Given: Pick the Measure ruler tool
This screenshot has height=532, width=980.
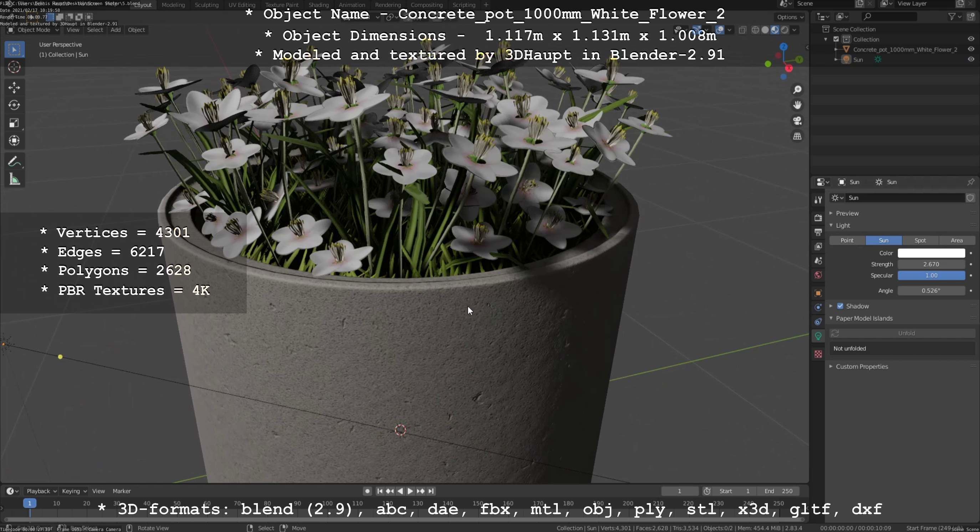Looking at the screenshot, I should [15, 179].
